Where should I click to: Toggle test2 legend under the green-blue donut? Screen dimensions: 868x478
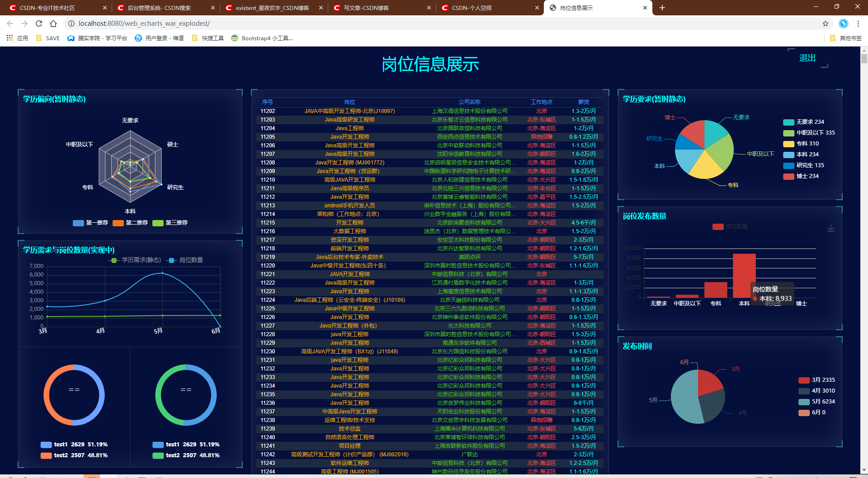tap(186, 455)
